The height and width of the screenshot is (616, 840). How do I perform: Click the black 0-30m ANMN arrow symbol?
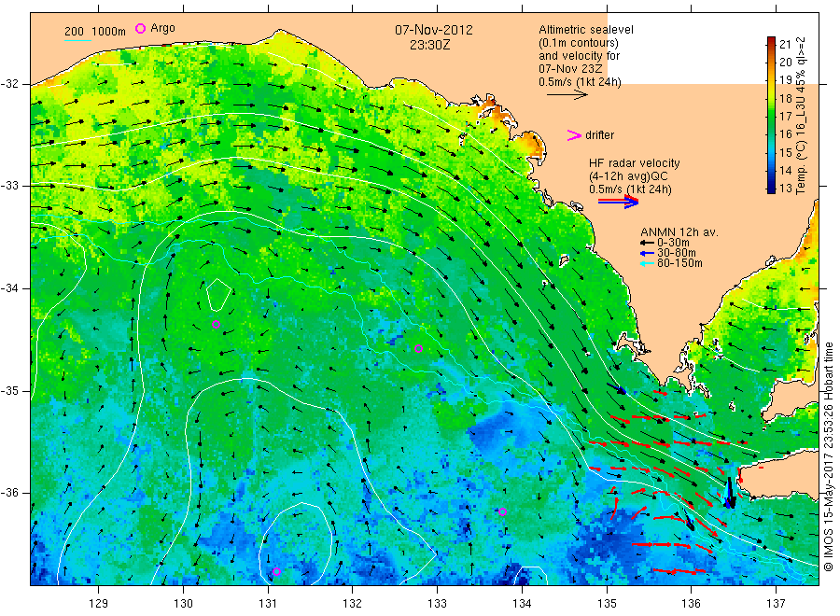tap(647, 243)
